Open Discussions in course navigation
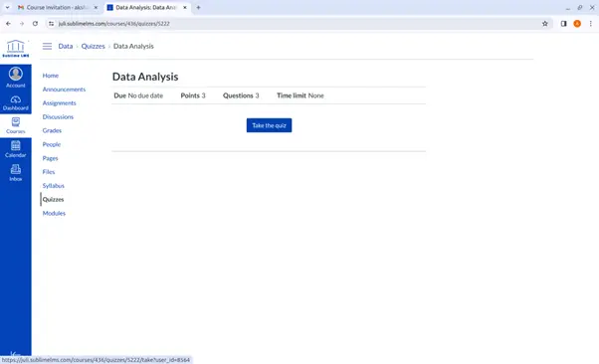 58,117
